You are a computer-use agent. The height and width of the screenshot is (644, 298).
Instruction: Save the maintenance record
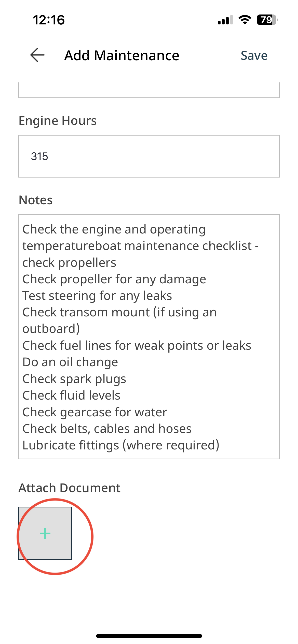pyautogui.click(x=254, y=55)
